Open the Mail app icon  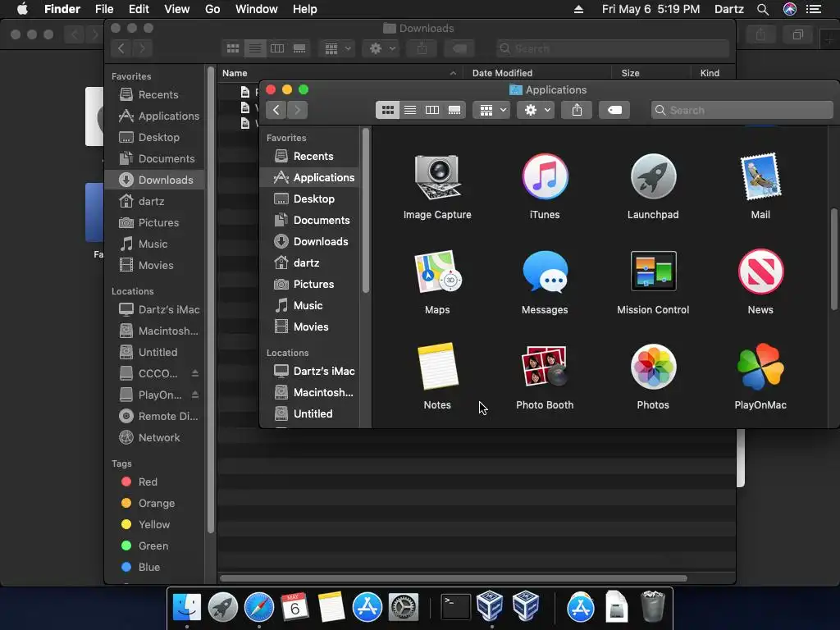click(x=760, y=177)
